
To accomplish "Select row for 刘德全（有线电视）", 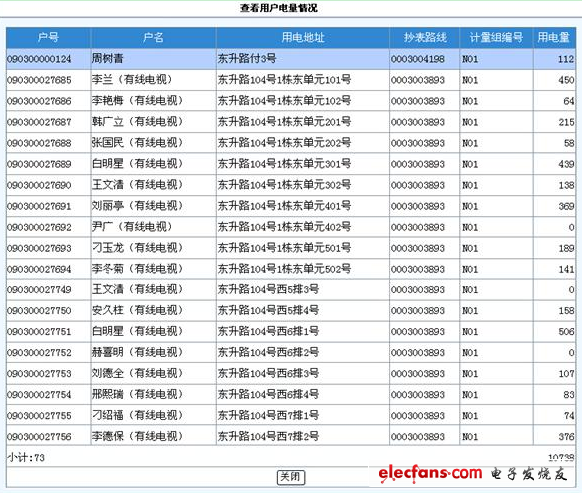I will [291, 373].
